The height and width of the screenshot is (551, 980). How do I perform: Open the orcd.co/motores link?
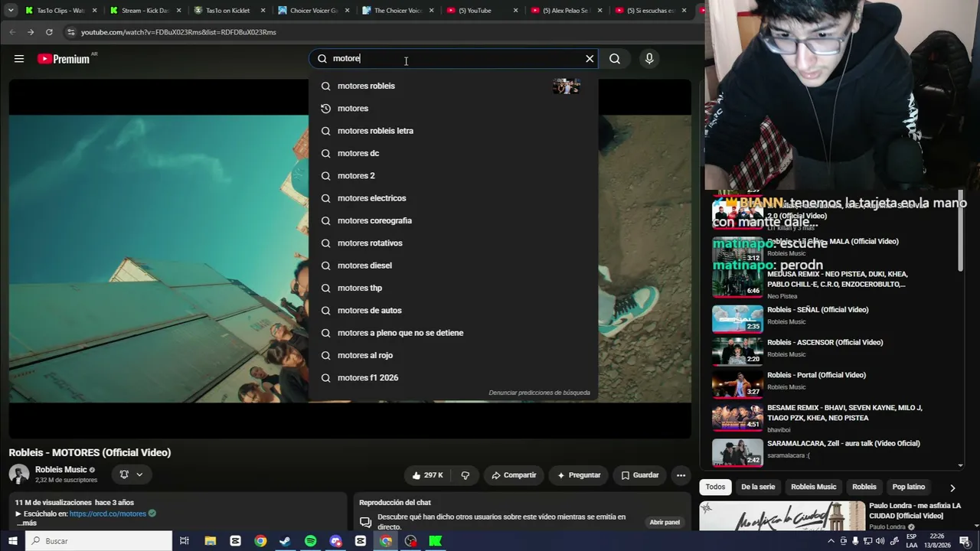point(108,514)
